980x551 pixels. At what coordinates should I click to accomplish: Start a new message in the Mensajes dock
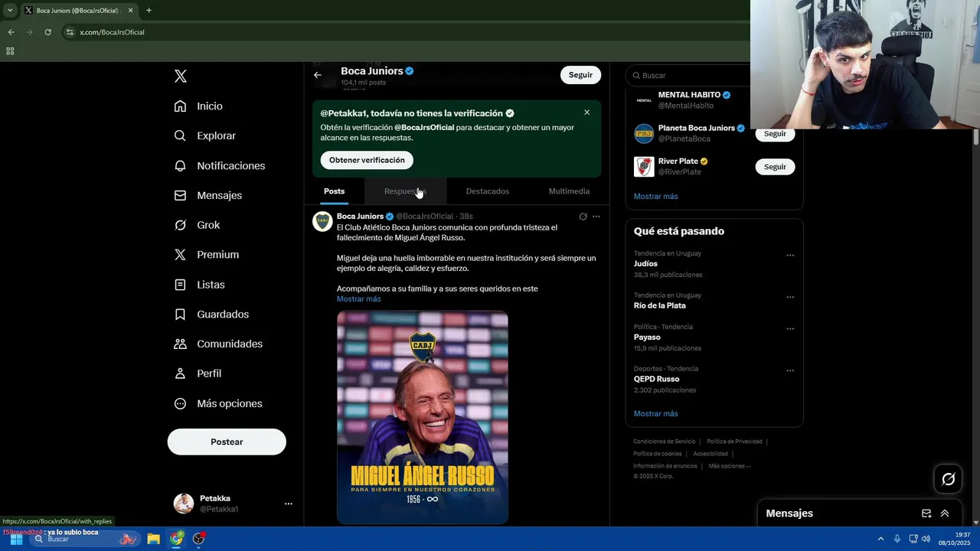(x=926, y=514)
